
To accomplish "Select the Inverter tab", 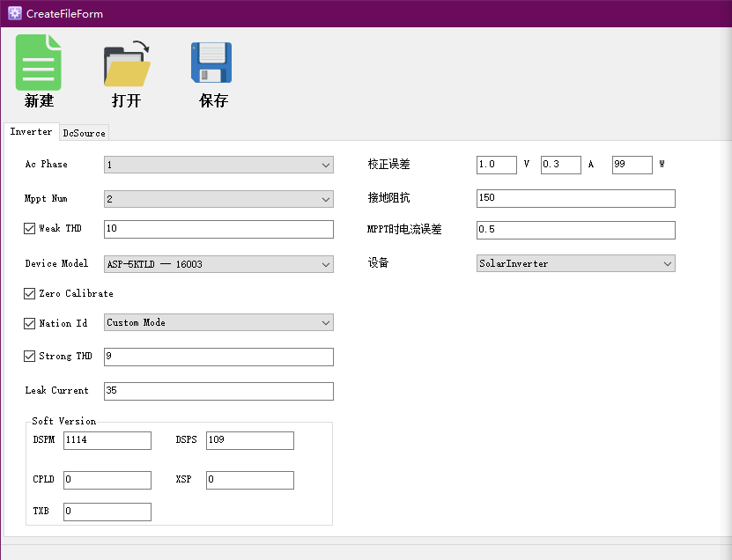I will [31, 132].
